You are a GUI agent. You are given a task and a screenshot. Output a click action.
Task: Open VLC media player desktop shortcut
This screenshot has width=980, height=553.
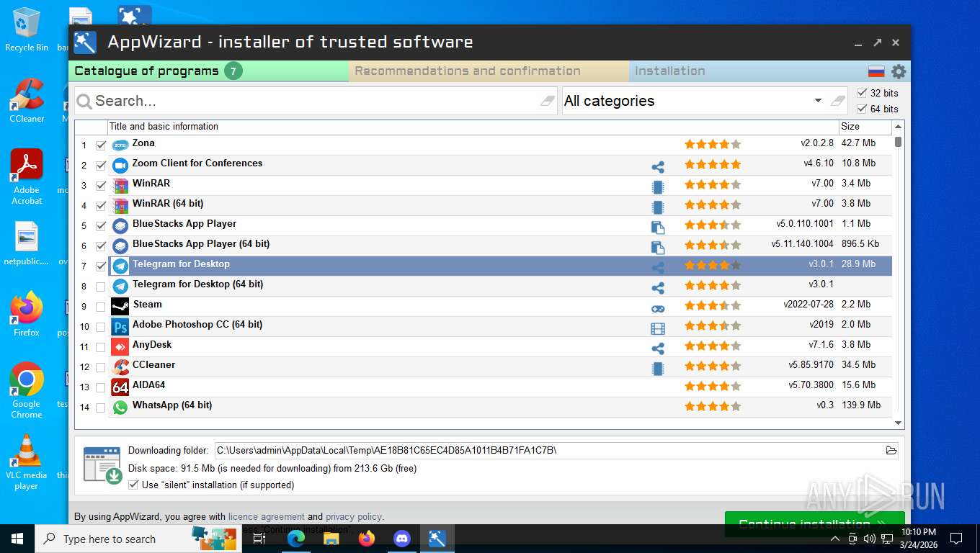(26, 462)
